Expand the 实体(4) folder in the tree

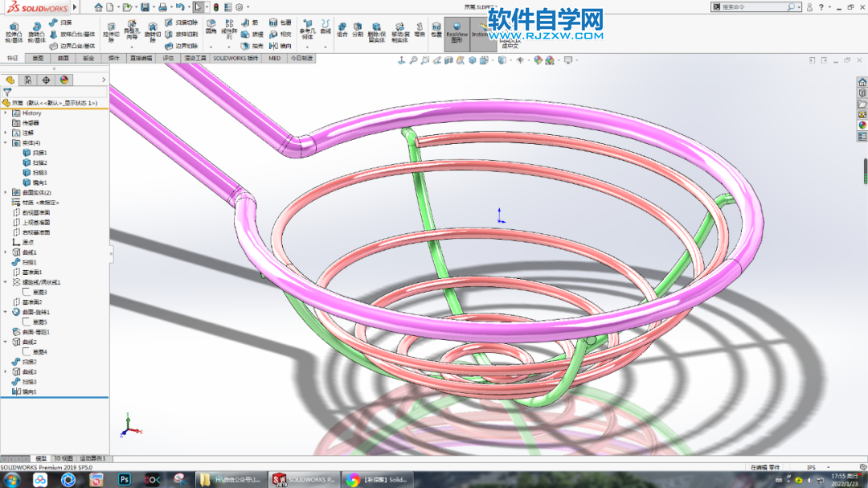coord(5,142)
